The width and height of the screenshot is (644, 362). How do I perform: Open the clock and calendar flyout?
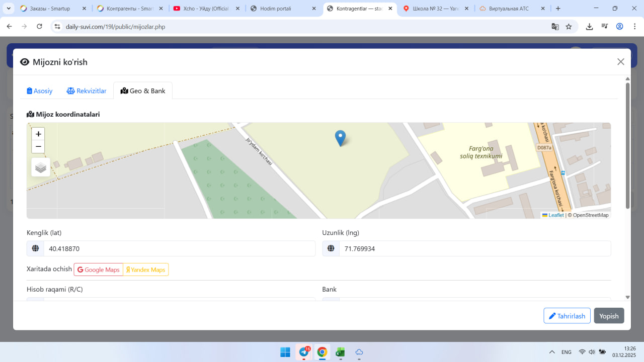click(624, 352)
